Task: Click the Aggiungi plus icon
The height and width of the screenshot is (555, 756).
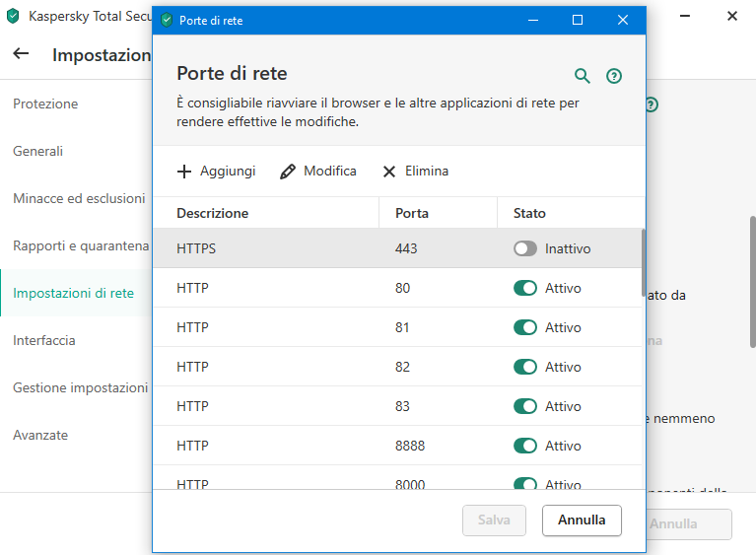Action: pyautogui.click(x=184, y=172)
